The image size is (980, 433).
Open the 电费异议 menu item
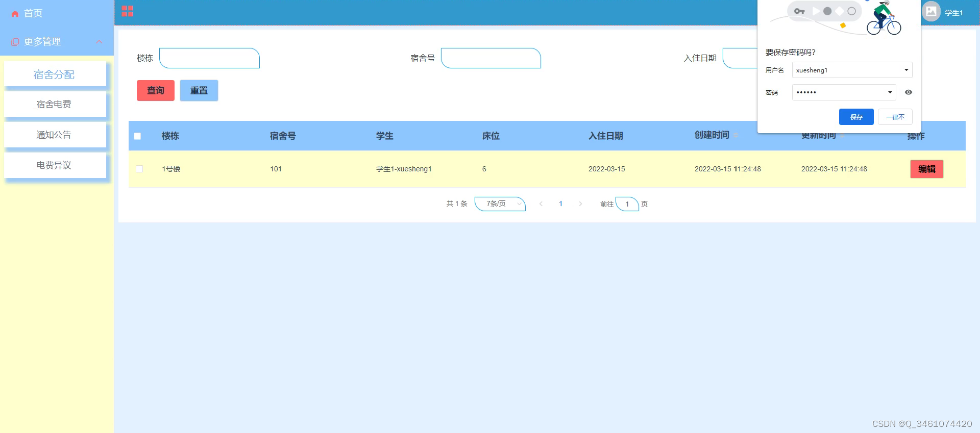55,165
